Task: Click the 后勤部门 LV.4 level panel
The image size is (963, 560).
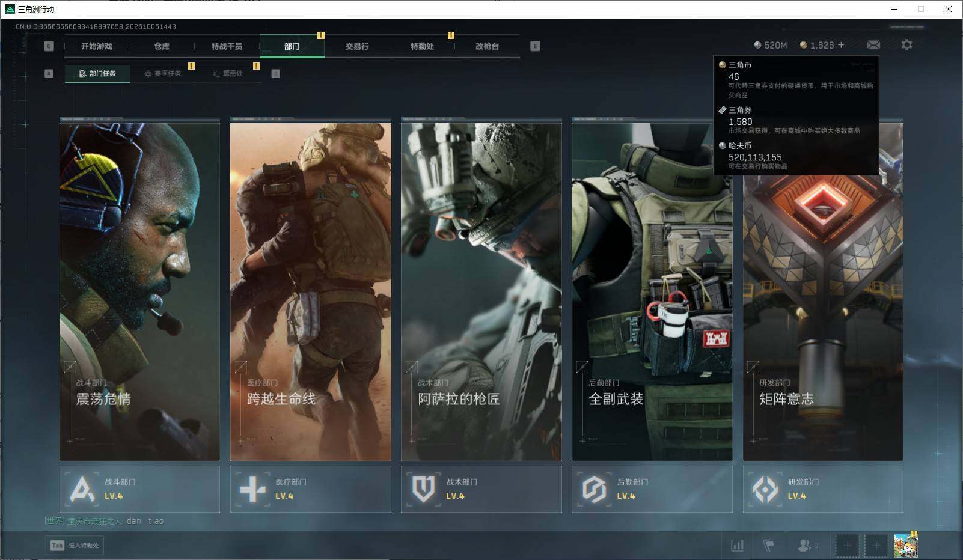Action: (x=652, y=489)
